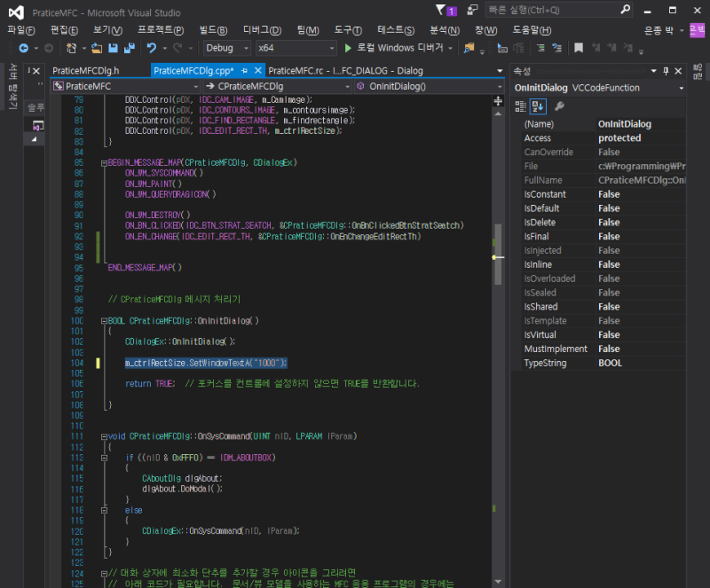Open the 빌드(B) menu
Image resolution: width=710 pixels, height=588 pixels.
point(213,30)
